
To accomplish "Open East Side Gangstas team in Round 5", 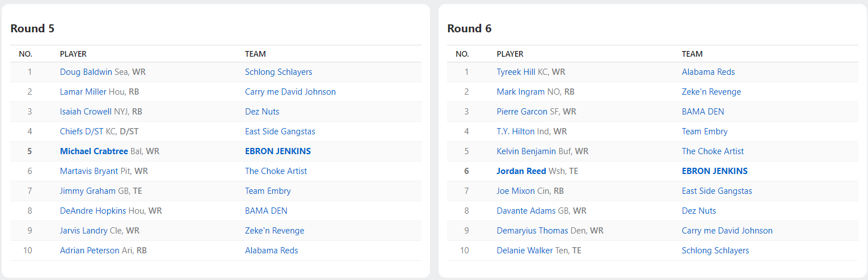I will pos(280,131).
